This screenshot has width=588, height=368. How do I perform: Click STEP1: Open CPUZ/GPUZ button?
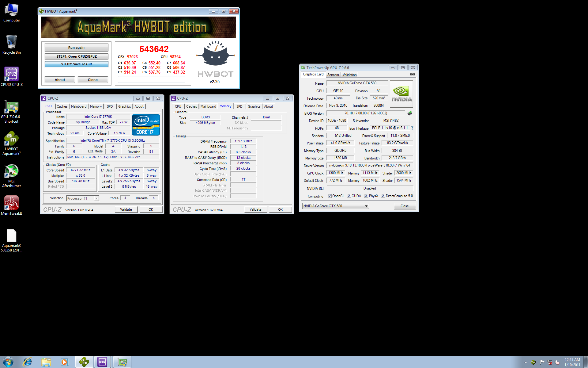pyautogui.click(x=77, y=56)
